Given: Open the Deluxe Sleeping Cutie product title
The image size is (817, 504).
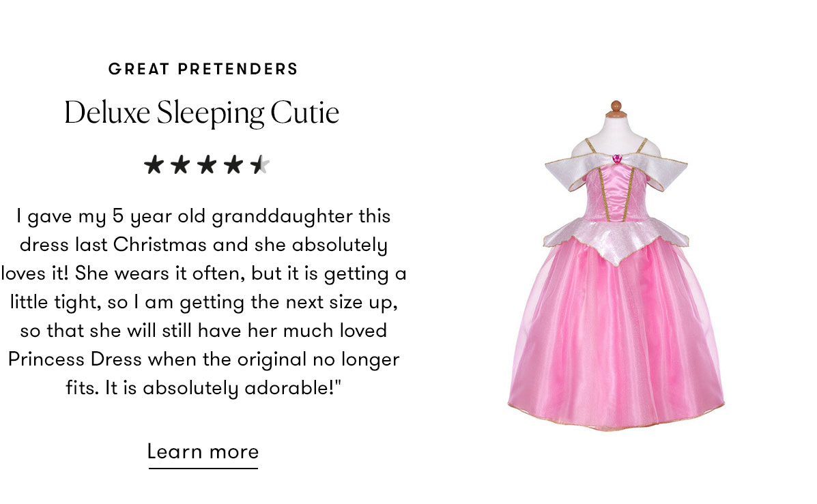Looking at the screenshot, I should tap(202, 113).
